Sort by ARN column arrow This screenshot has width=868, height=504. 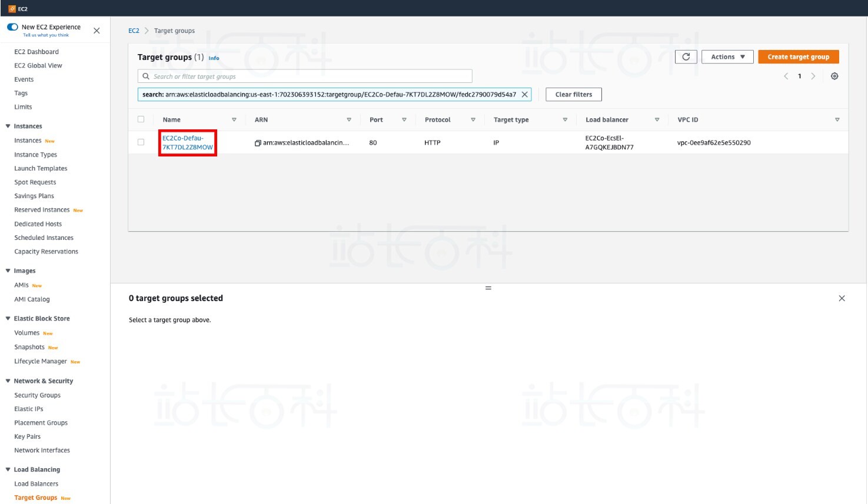(348, 120)
